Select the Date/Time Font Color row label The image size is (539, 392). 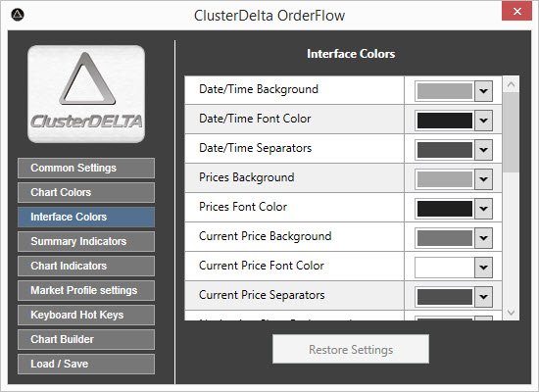pos(255,119)
